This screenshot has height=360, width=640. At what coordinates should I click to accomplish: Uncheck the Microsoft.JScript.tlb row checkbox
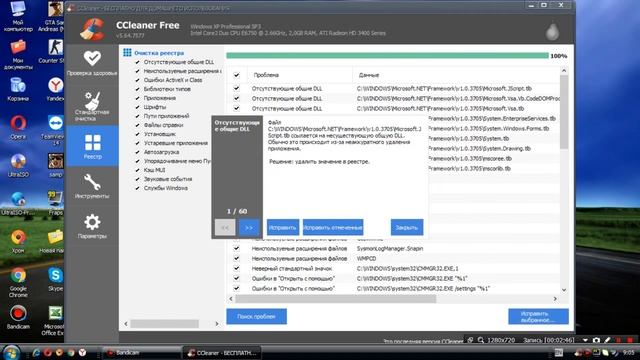236,88
